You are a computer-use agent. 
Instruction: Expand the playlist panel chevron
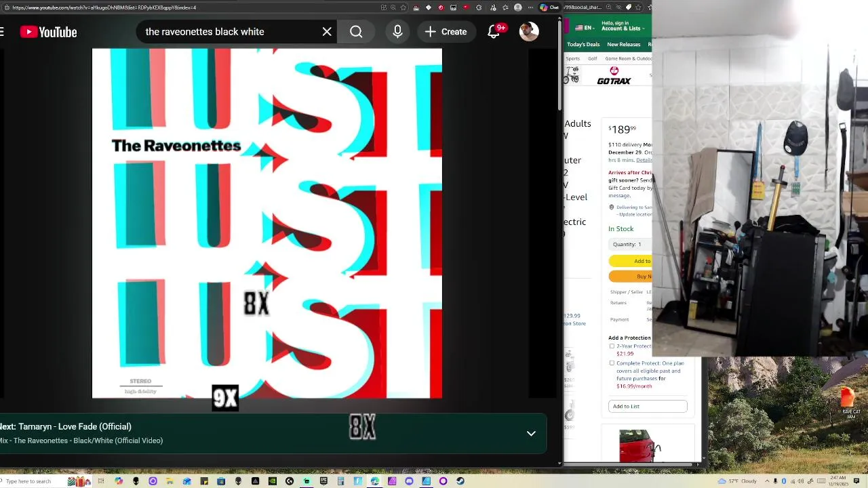(531, 433)
